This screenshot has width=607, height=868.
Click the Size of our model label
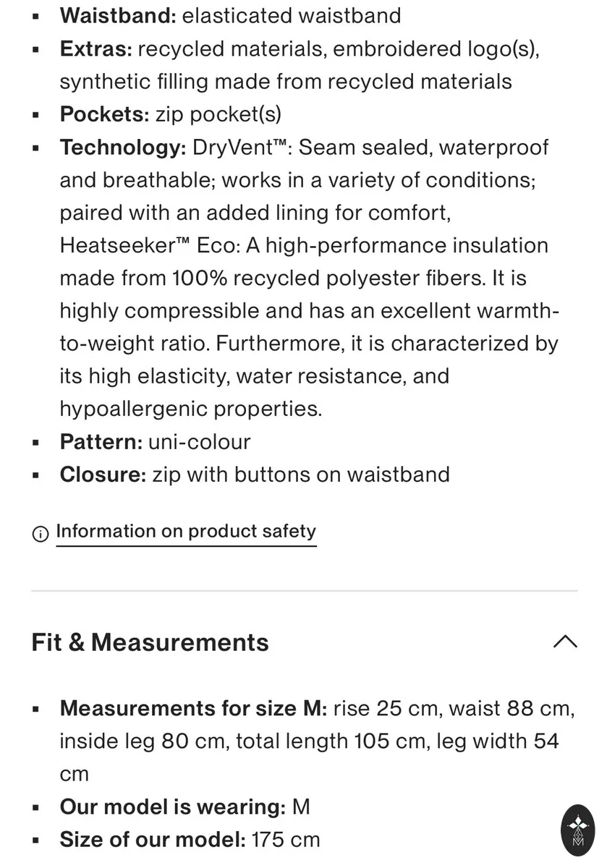pyautogui.click(x=153, y=840)
